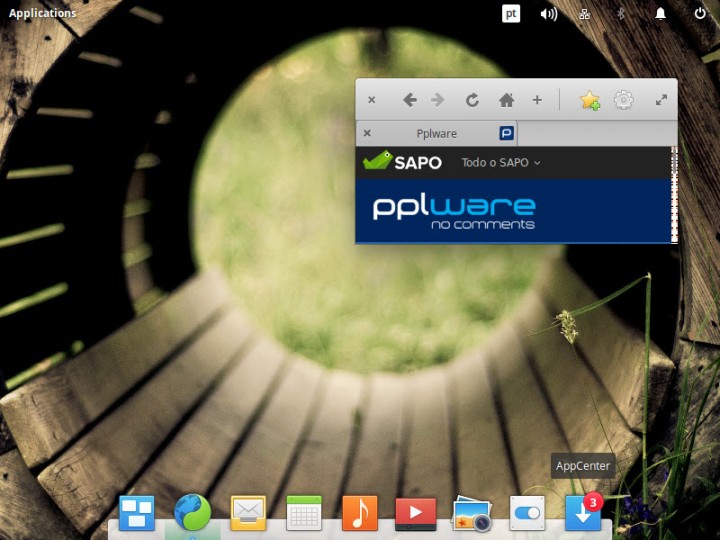Viewport: 720px width, 540px height.
Task: Bookmark page with the star icon
Action: click(x=590, y=100)
